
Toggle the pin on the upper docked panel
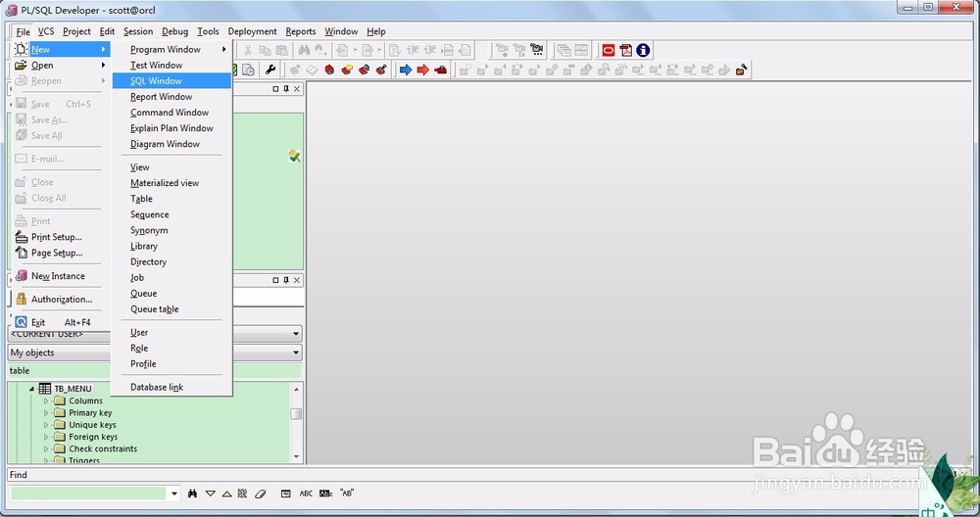(286, 89)
